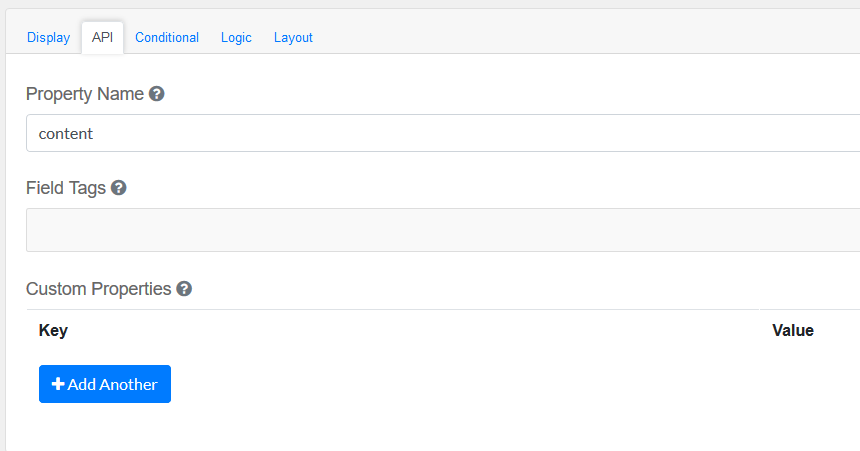Switch to the Display tab
860x451 pixels.
click(x=48, y=37)
